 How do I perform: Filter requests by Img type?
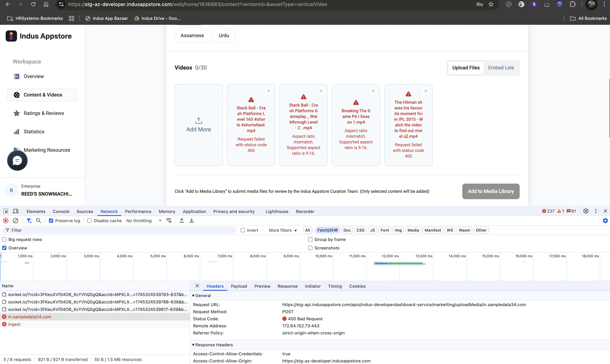[398, 230]
